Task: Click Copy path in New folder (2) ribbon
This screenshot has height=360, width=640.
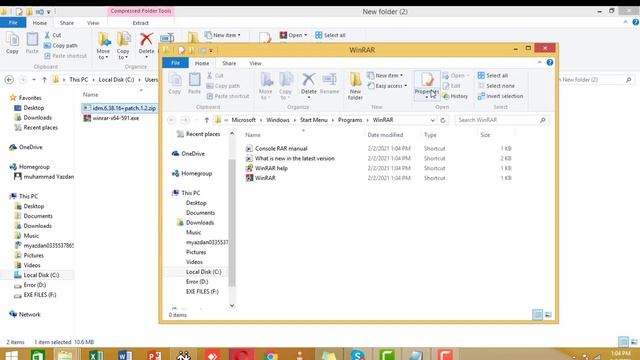Action: pyautogui.click(x=60, y=45)
